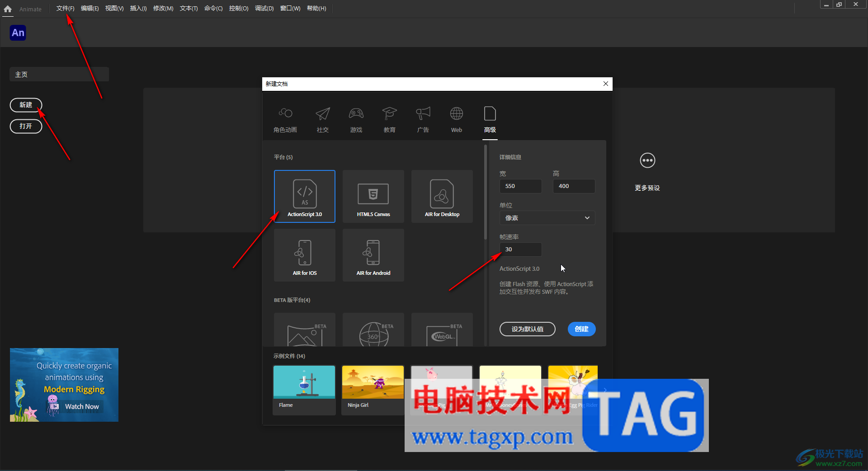The width and height of the screenshot is (868, 471).
Task: Open the 帮助(H) menu
Action: pyautogui.click(x=316, y=9)
